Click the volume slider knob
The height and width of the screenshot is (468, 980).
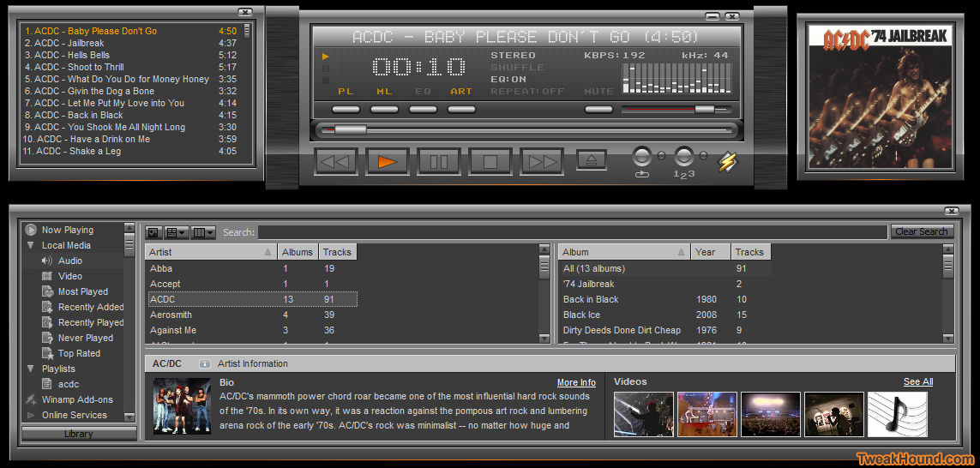coord(705,110)
